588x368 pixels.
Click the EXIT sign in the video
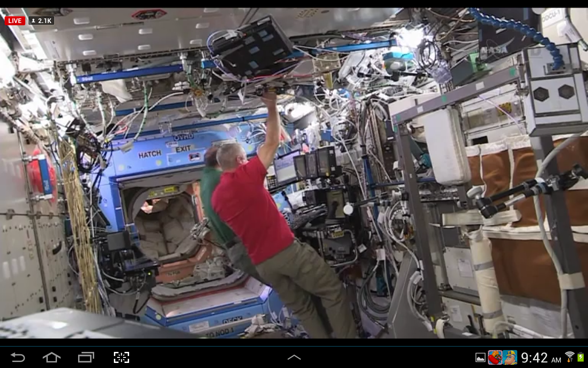(183, 149)
